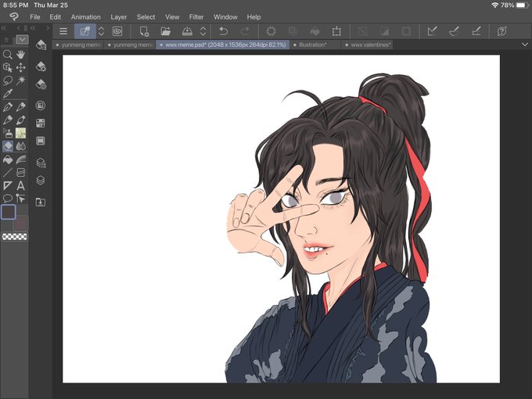532x399 pixels.
Task: Open the hidden canvas tabs chevron list
Action: (525, 45)
